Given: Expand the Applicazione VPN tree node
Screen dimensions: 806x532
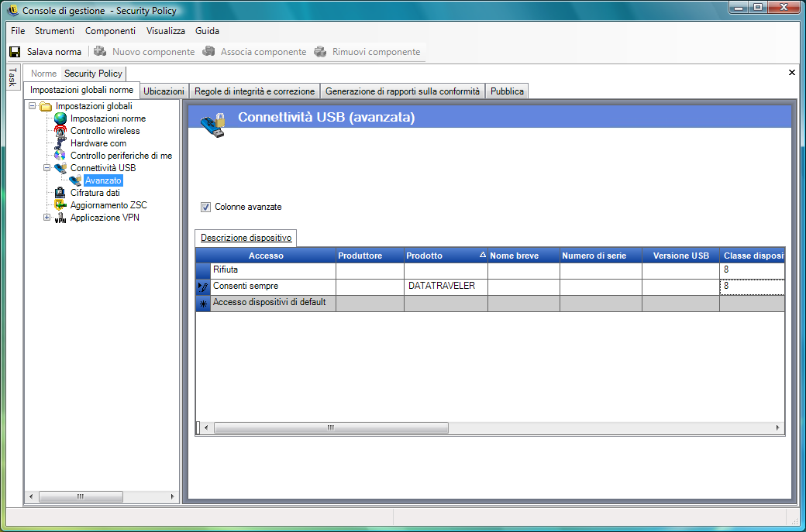Looking at the screenshot, I should pyautogui.click(x=47, y=218).
